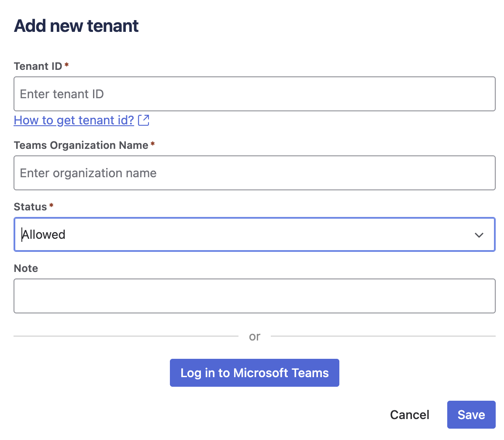
Task: Click into the Enter organization name field
Action: pyautogui.click(x=254, y=173)
